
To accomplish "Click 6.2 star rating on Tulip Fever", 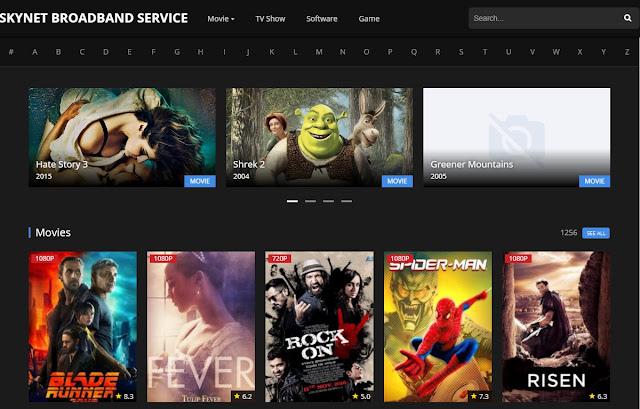I will pyautogui.click(x=243, y=396).
